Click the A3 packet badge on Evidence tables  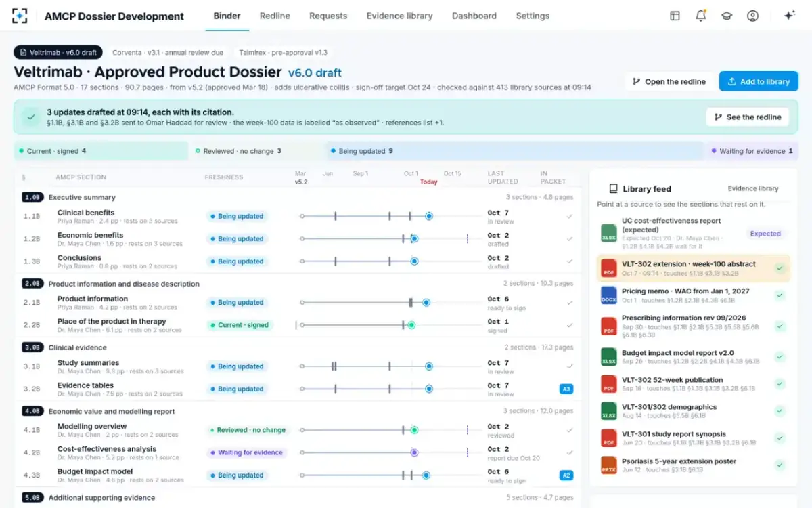click(x=566, y=389)
